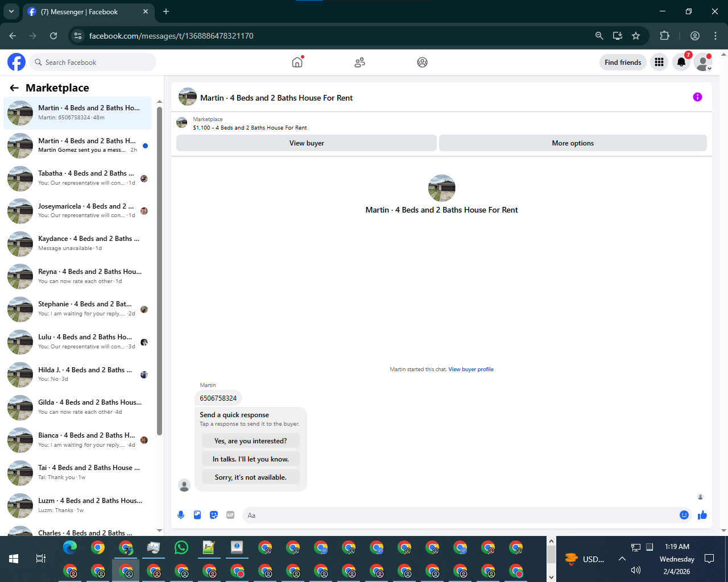The height and width of the screenshot is (582, 728).
Task: Choose a GIF icon
Action: click(230, 515)
